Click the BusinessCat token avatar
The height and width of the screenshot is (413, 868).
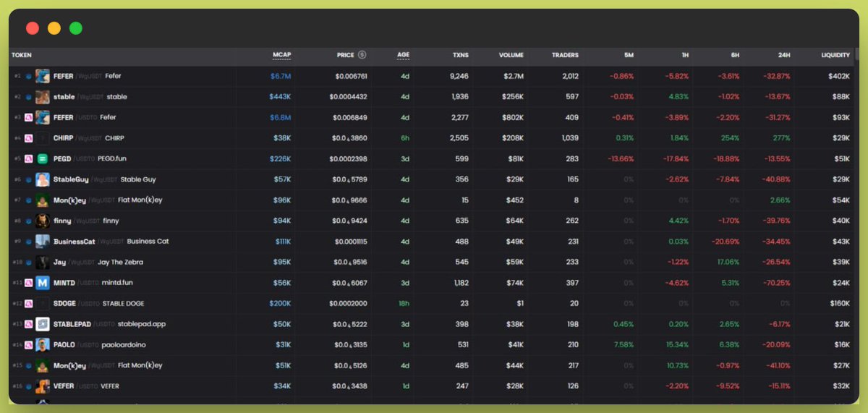pyautogui.click(x=43, y=242)
